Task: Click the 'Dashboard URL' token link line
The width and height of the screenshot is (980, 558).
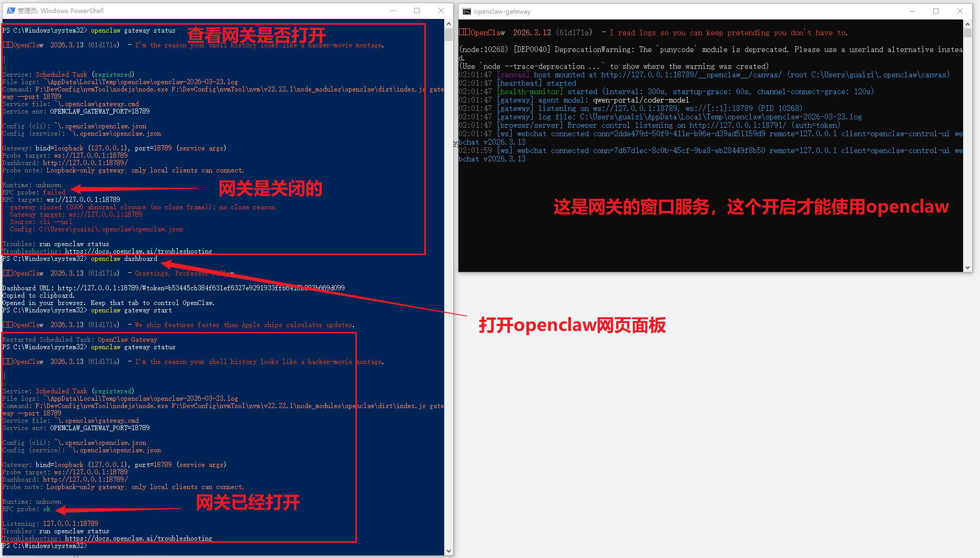Action: pos(173,288)
